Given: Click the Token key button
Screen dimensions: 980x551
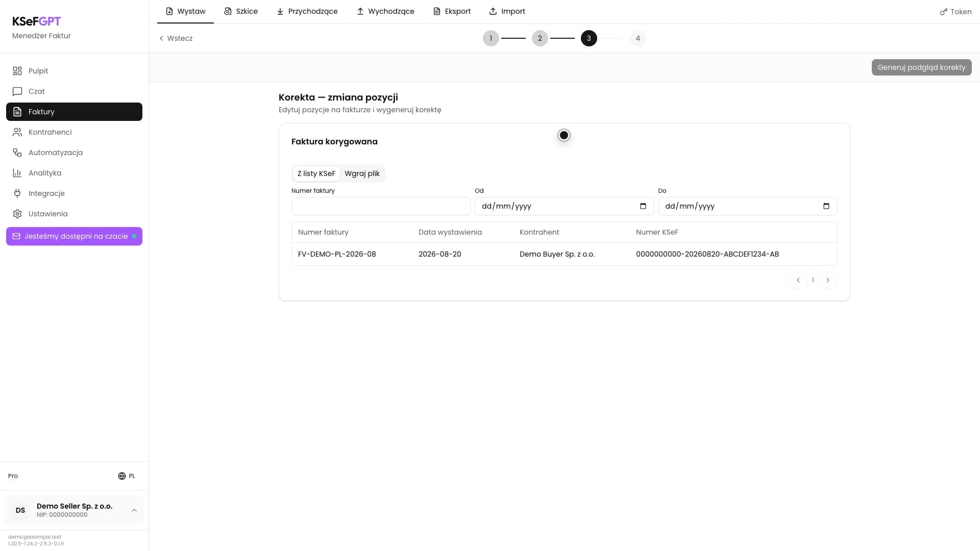Looking at the screenshot, I should pyautogui.click(x=955, y=12).
